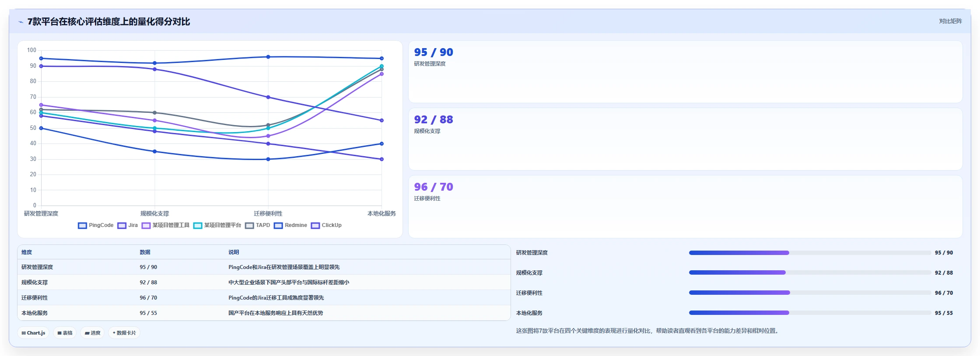Click the 本地化服务 progress bar

click(810, 313)
